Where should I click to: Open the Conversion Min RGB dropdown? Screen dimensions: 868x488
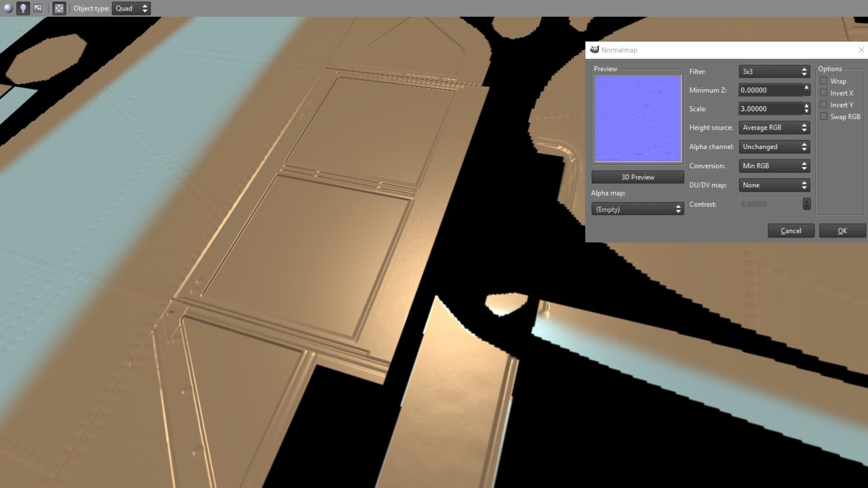tap(774, 166)
